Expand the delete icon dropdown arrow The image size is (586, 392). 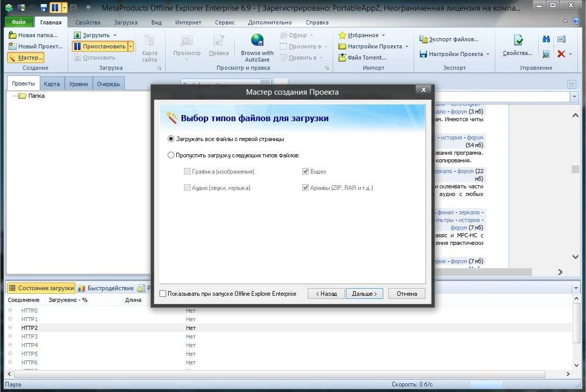pos(570,54)
